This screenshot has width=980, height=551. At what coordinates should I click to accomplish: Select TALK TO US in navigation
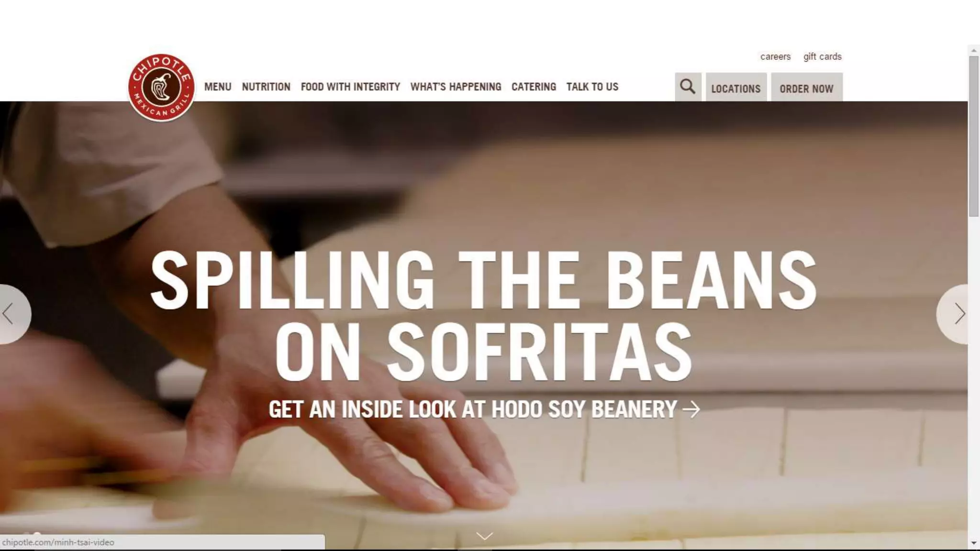[x=592, y=87]
